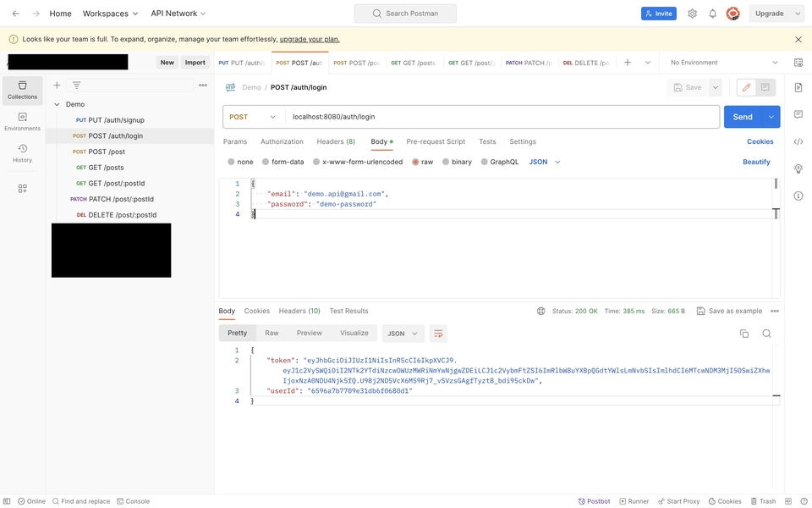The width and height of the screenshot is (812, 508).
Task: Open the tabs overflow chevron
Action: click(x=647, y=63)
